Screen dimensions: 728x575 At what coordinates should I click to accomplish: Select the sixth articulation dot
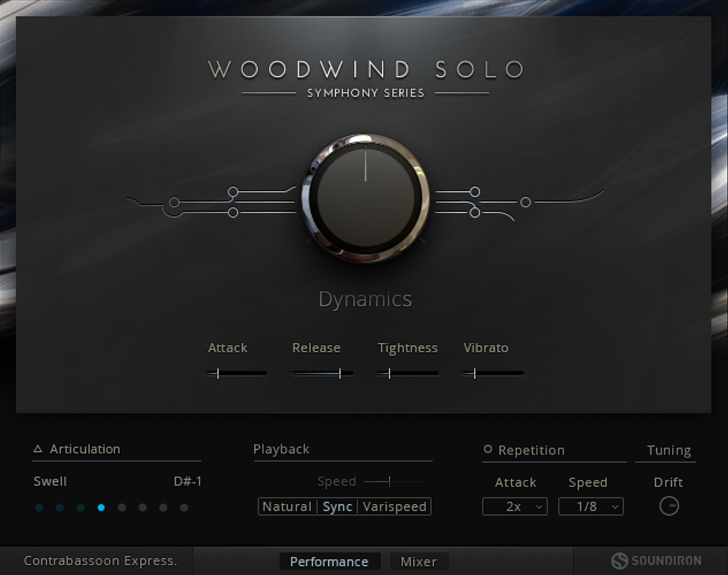[143, 508]
